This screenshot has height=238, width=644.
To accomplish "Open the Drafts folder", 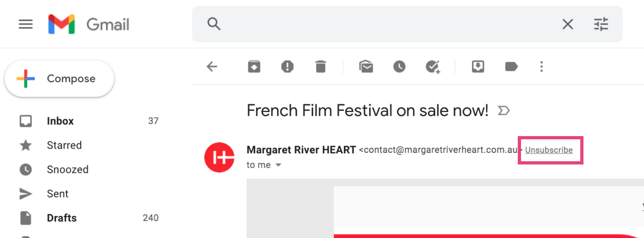I will (x=62, y=218).
